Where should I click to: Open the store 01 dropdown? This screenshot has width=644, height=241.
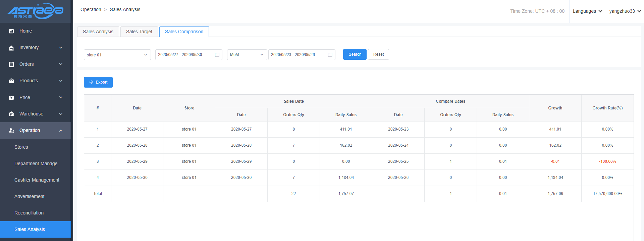[x=117, y=55]
